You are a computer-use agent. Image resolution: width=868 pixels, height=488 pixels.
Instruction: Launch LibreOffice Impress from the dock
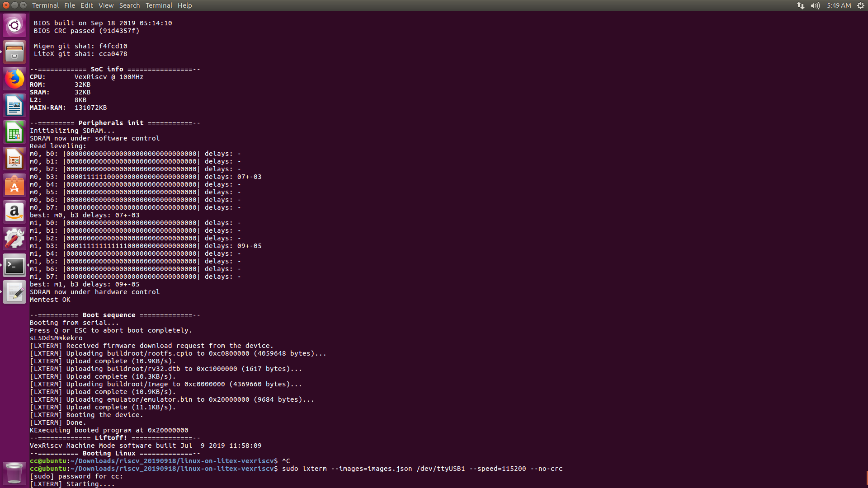[x=14, y=159]
